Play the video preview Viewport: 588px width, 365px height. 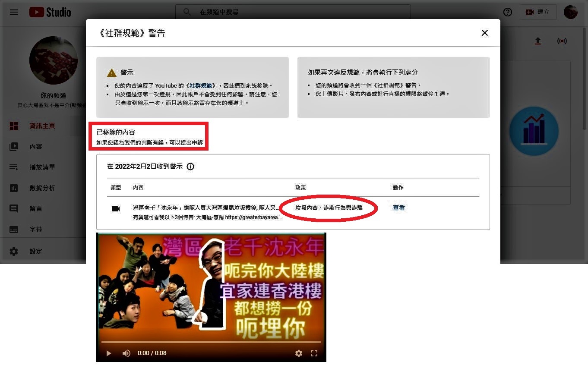click(109, 353)
